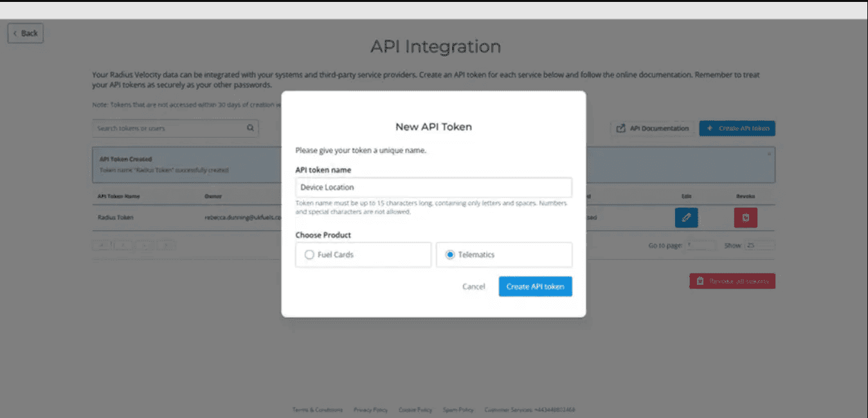Open the Cookie Policy footer link
Viewport: 868px width, 418px height.
[415, 410]
